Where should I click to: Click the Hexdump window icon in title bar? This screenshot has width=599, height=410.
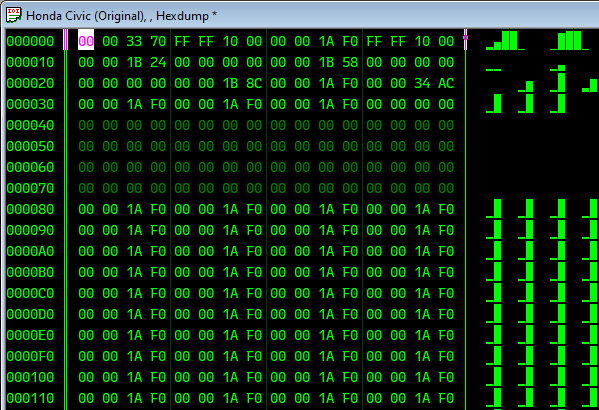[x=13, y=15]
